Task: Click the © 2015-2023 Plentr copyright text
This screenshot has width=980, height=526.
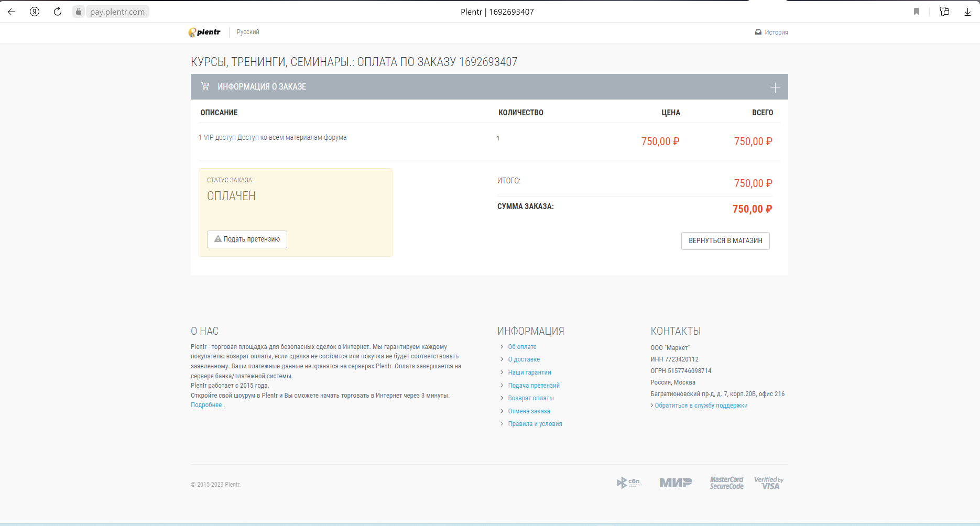Action: pyautogui.click(x=215, y=485)
